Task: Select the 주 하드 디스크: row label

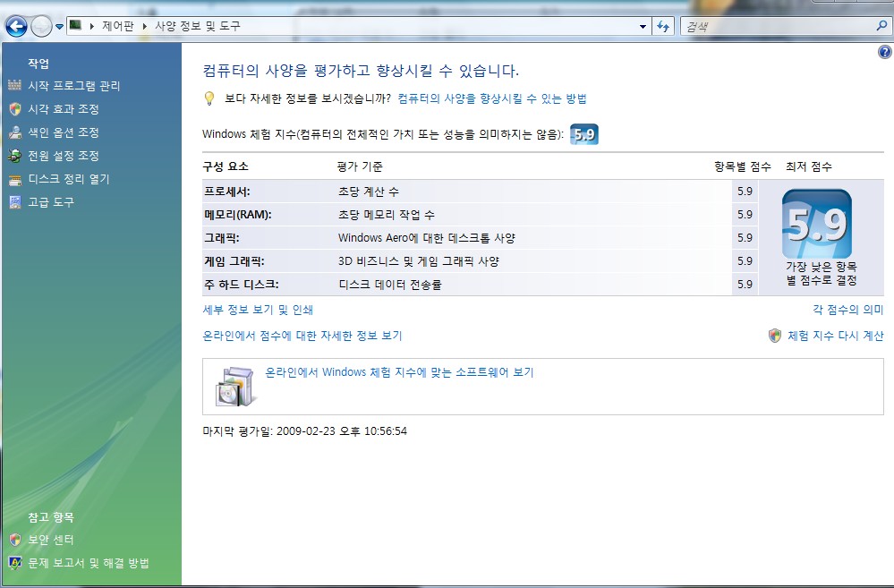Action: [x=242, y=284]
